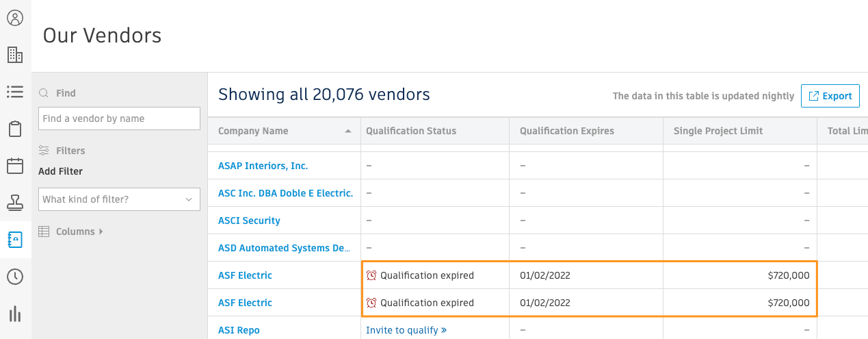The height and width of the screenshot is (339, 868).
Task: Open the bar chart reports icon
Action: (x=15, y=314)
